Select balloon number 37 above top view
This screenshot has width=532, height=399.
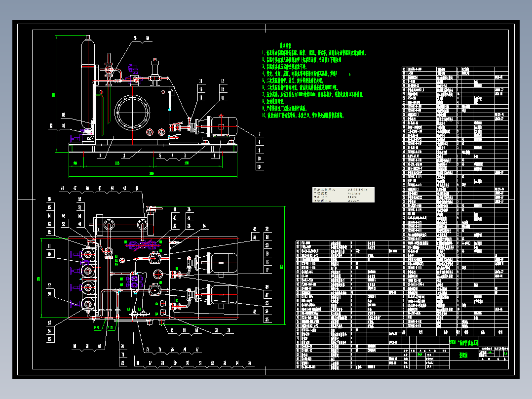(x=189, y=218)
